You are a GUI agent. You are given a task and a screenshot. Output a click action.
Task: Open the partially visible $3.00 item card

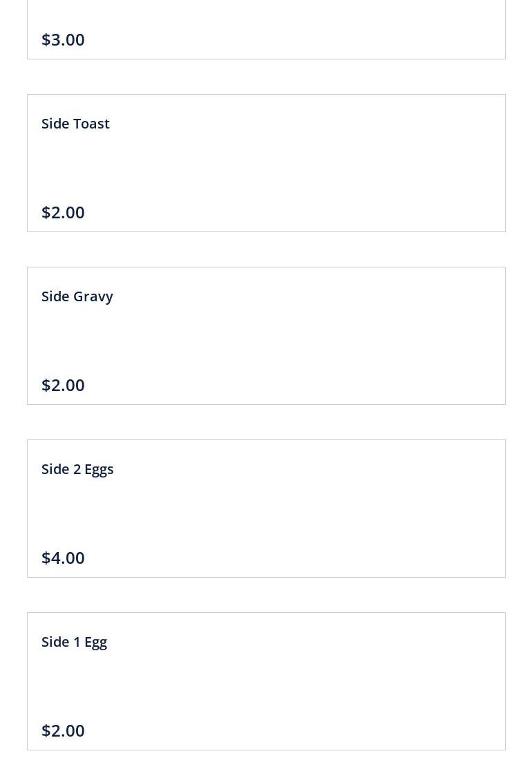266,29
